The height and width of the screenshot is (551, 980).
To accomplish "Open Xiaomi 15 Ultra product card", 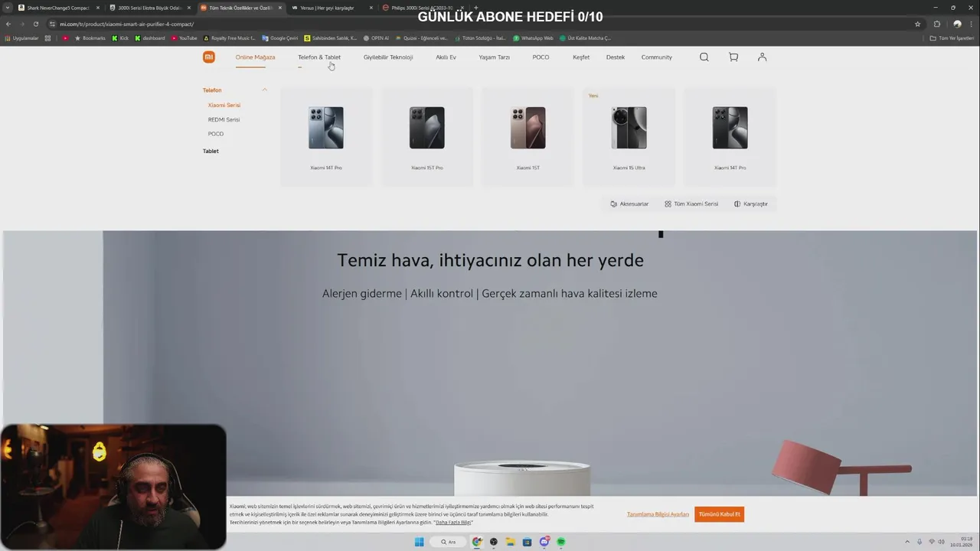I will point(629,137).
